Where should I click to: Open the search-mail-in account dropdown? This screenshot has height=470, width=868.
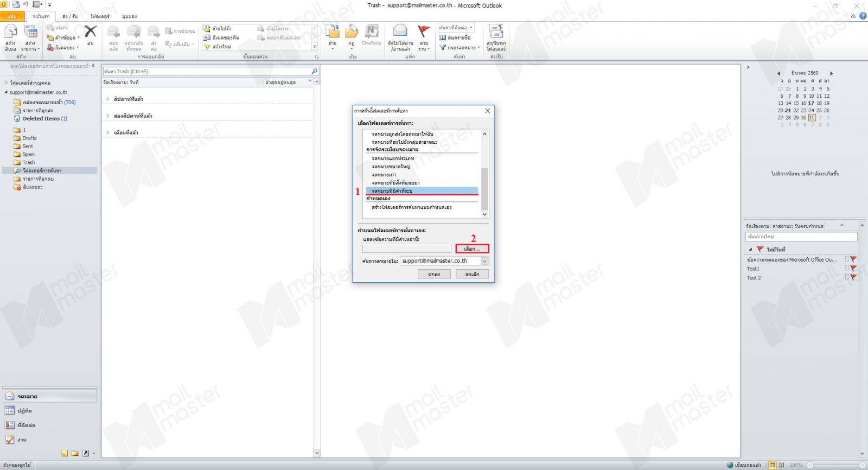tap(484, 261)
